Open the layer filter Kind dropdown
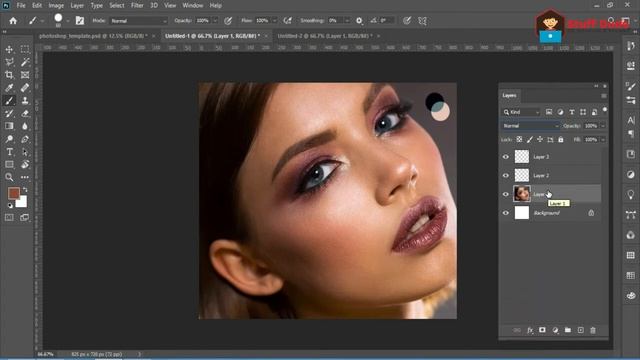640x360 pixels. [x=522, y=112]
